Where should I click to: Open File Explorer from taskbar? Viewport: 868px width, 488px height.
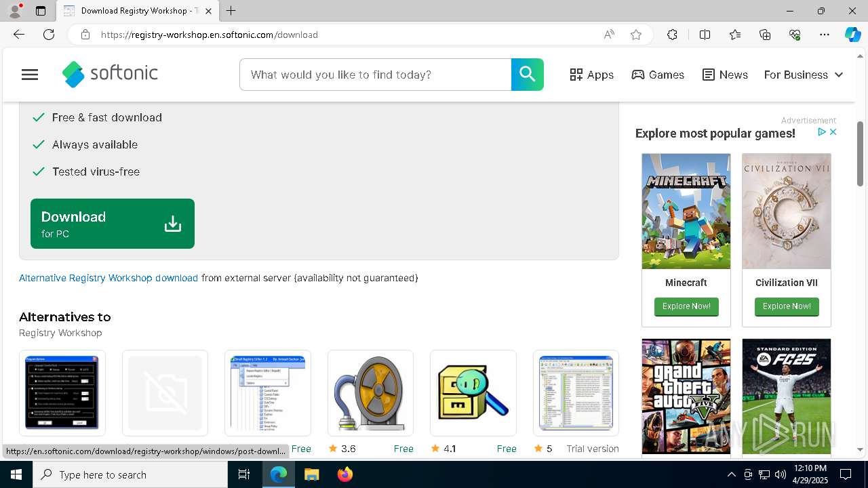[311, 474]
